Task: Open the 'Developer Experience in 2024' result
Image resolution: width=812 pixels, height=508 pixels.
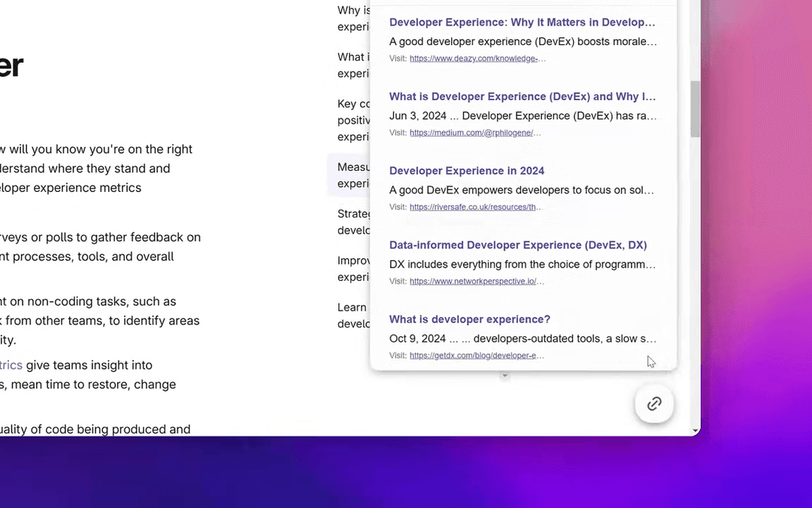Action: click(466, 171)
